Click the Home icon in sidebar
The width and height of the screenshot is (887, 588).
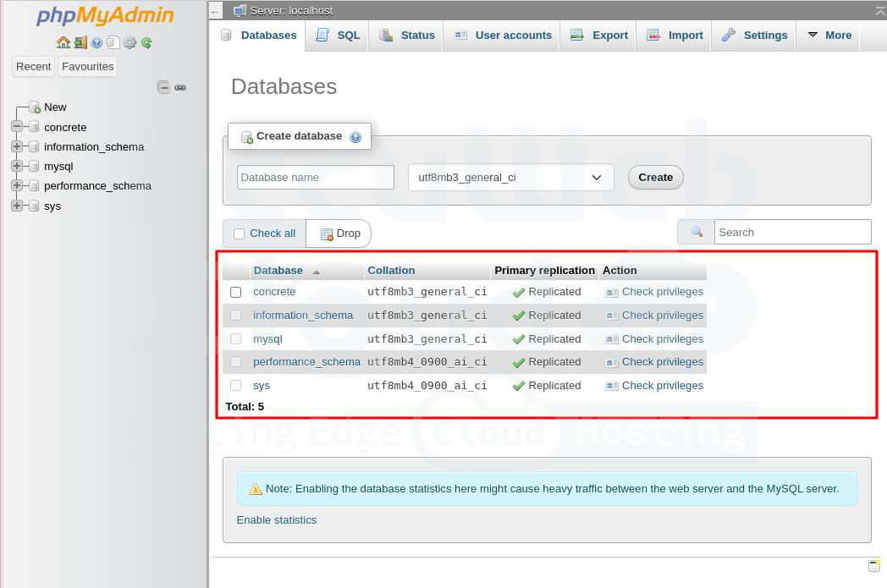[x=63, y=42]
